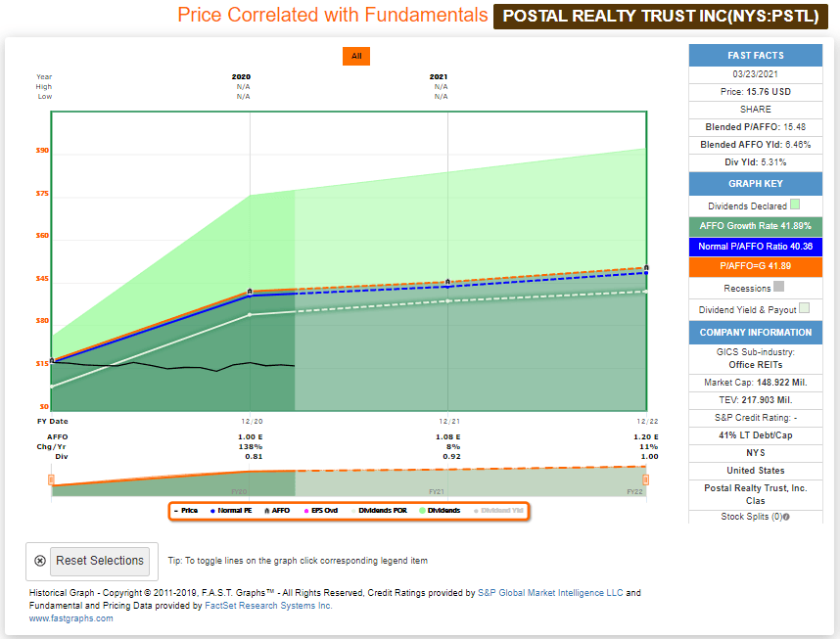
Task: Click the 12/20 FY date label
Action: coord(252,422)
